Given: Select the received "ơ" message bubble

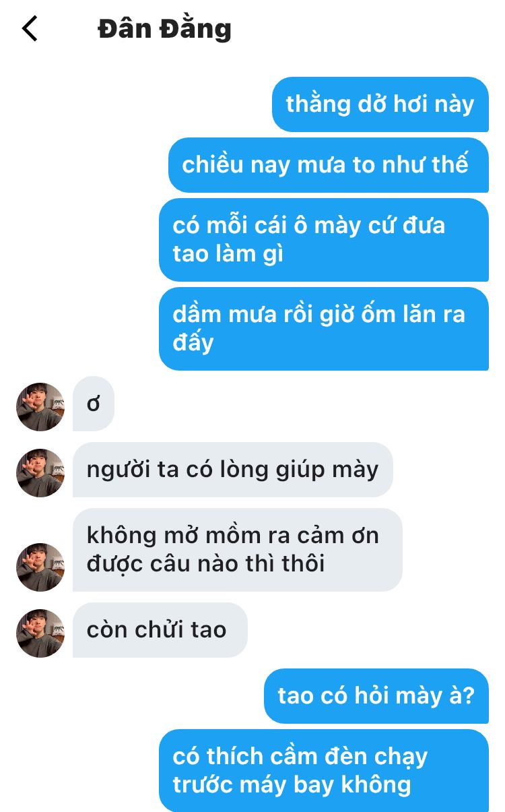Looking at the screenshot, I should tap(94, 404).
